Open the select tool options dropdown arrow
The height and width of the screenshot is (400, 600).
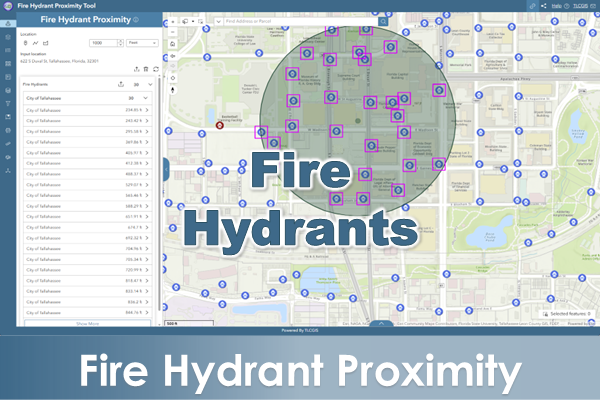[x=193, y=22]
